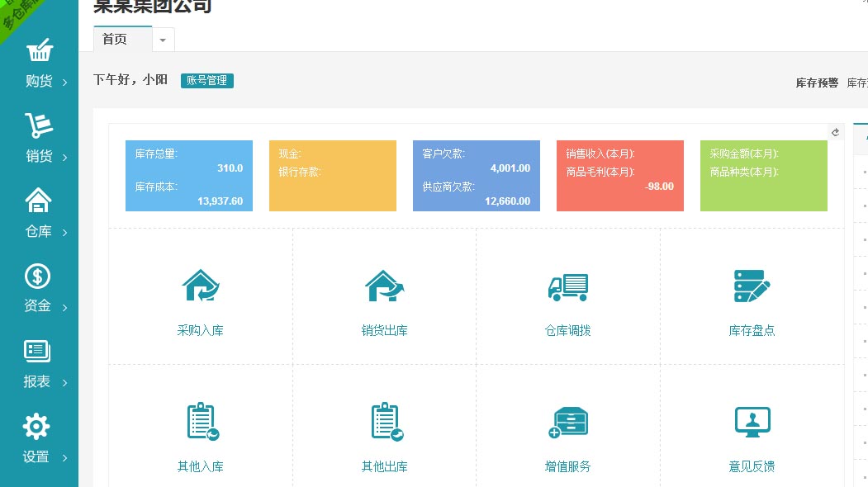Viewport: 868px width, 487px height.
Task: Open the 采购入库 link label
Action: [201, 330]
